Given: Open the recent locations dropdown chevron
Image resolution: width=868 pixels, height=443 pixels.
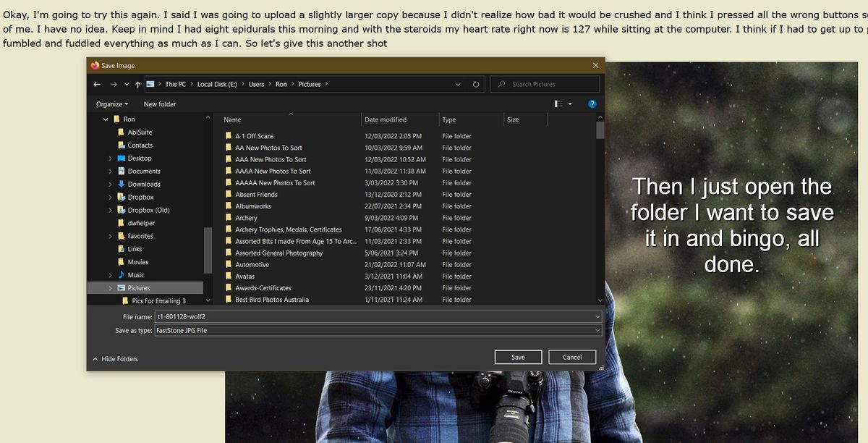Looking at the screenshot, I should (x=127, y=85).
